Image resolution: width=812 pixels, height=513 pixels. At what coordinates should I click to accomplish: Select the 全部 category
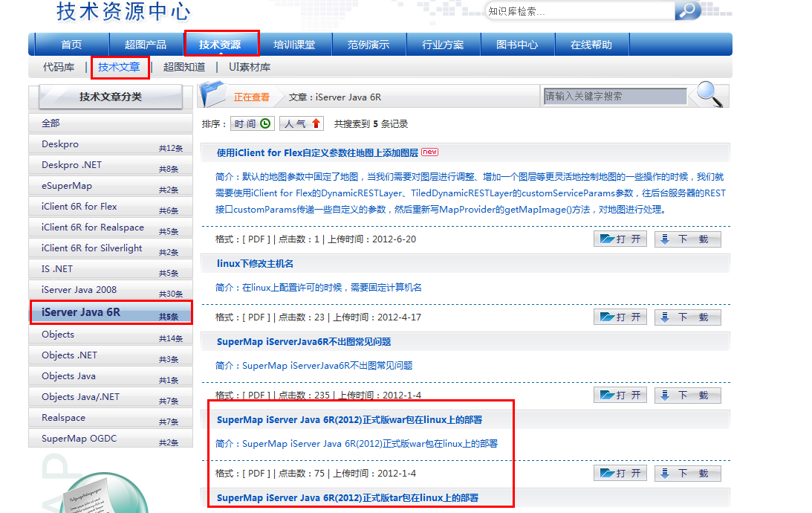point(111,123)
